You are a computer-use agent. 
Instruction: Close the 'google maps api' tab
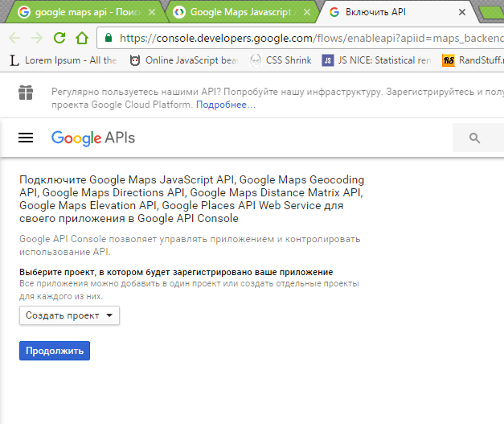[x=152, y=12]
